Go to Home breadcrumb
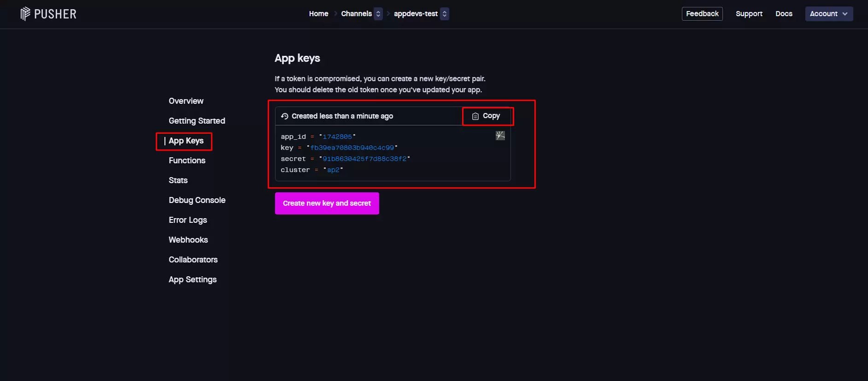The height and width of the screenshot is (381, 868). [x=318, y=14]
